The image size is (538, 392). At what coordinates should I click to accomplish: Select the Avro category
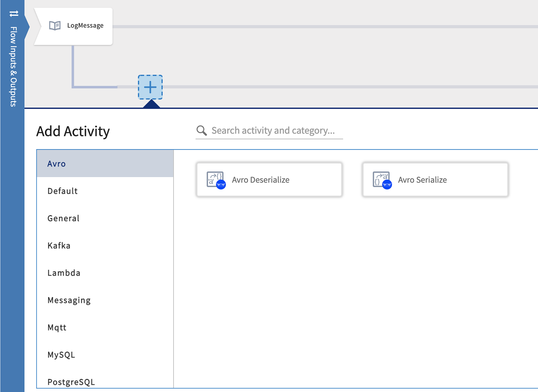coord(57,164)
